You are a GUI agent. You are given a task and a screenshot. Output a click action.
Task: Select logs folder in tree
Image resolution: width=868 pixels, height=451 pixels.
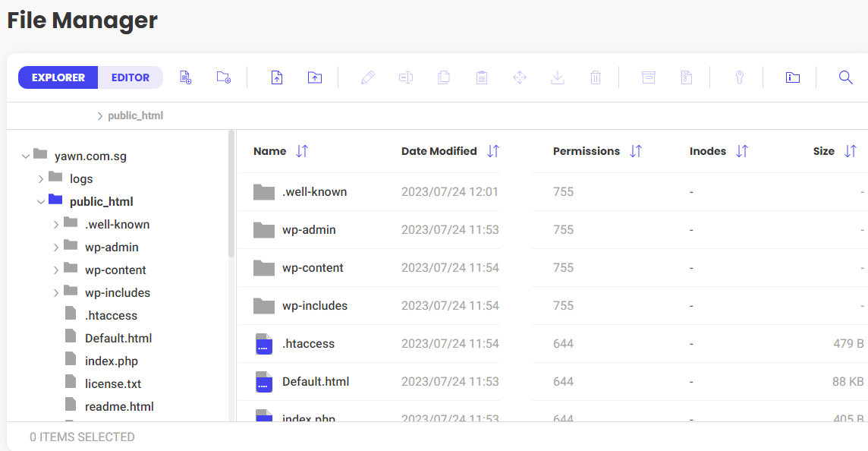(81, 179)
